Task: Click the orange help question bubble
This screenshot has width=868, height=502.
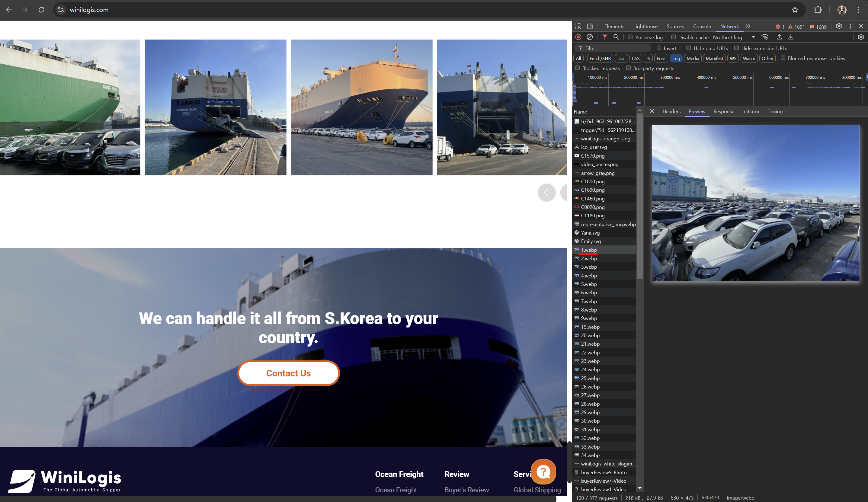Action: tap(543, 472)
